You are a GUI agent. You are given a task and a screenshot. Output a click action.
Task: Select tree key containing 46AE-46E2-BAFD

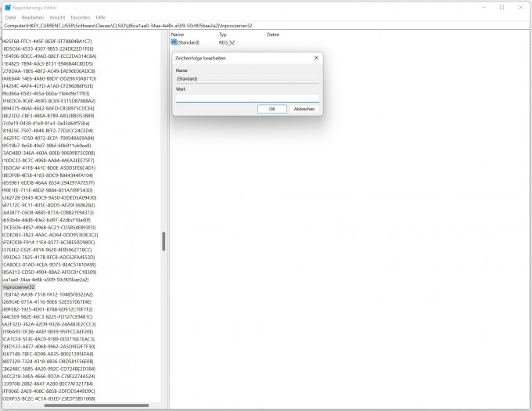pyautogui.click(x=49, y=108)
